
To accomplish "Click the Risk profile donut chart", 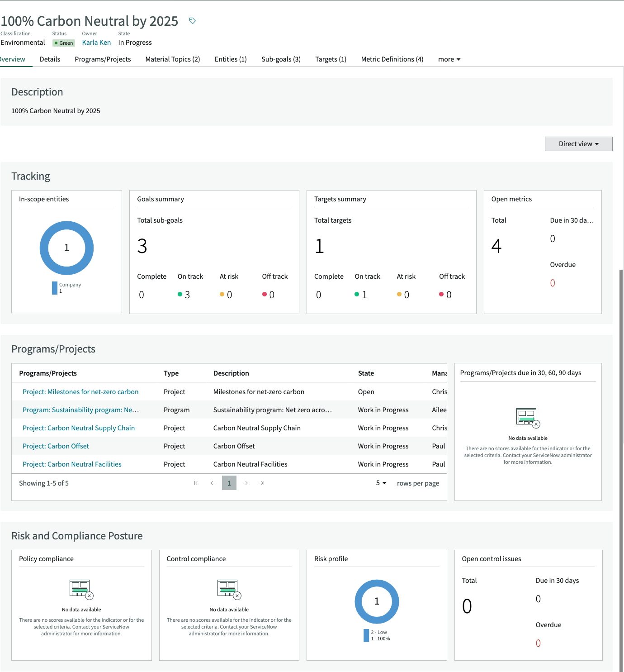I will click(x=377, y=601).
